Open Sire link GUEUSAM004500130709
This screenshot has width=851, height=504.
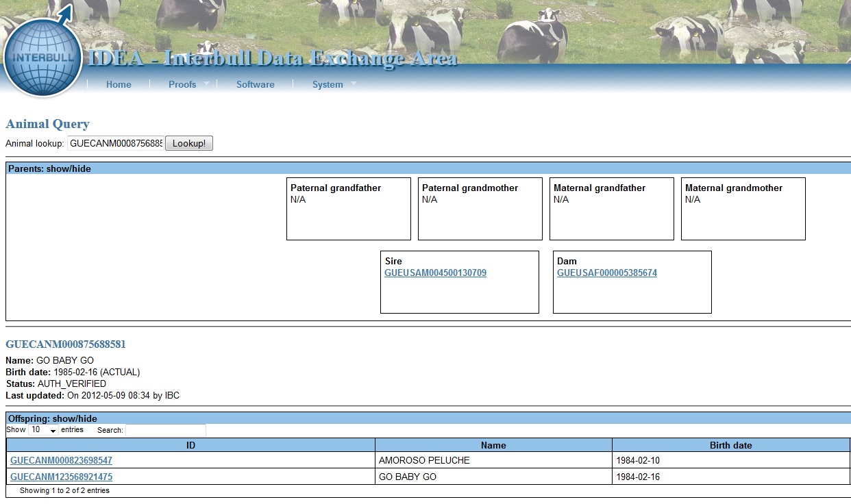coord(435,273)
